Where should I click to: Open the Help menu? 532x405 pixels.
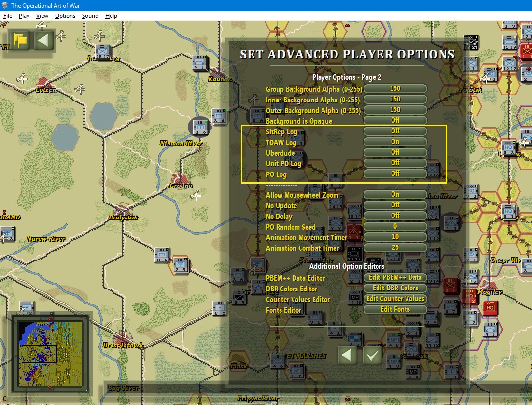pos(111,16)
